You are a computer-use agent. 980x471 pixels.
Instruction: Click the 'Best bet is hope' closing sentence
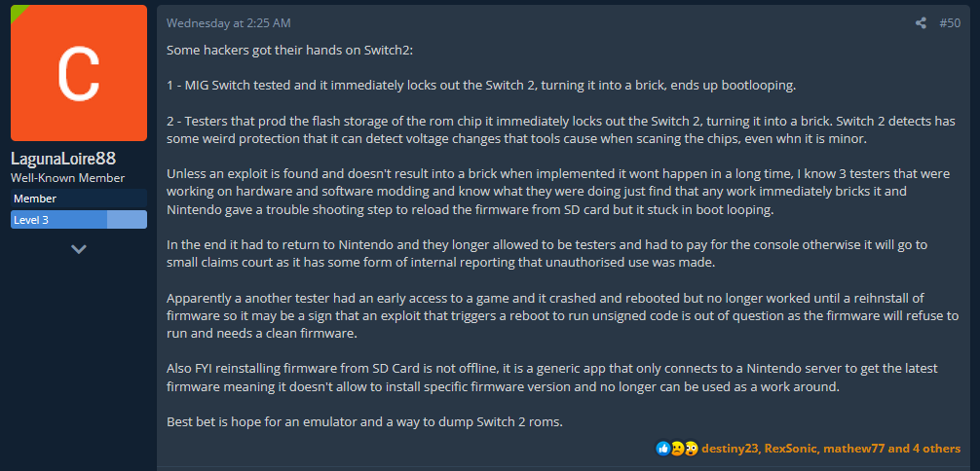pos(365,421)
